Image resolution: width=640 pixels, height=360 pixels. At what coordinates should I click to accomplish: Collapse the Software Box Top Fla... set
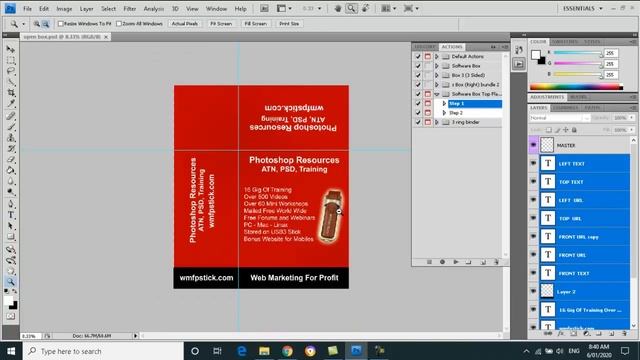(437, 94)
